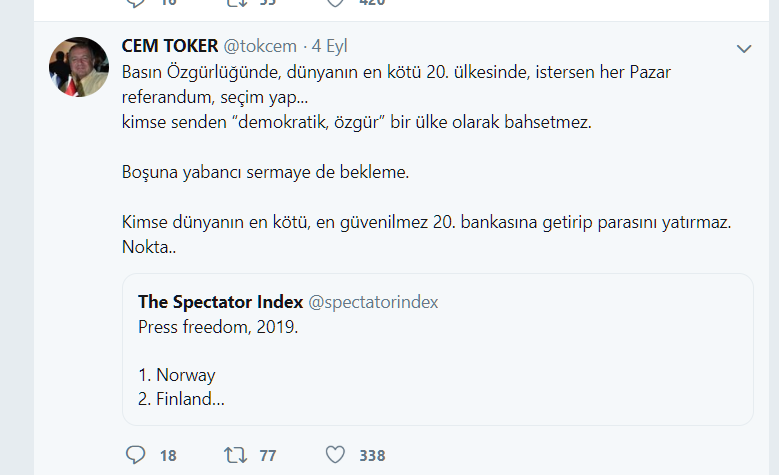Click the "2. Finland…" truncated line
This screenshot has height=475, width=779.
tap(181, 401)
